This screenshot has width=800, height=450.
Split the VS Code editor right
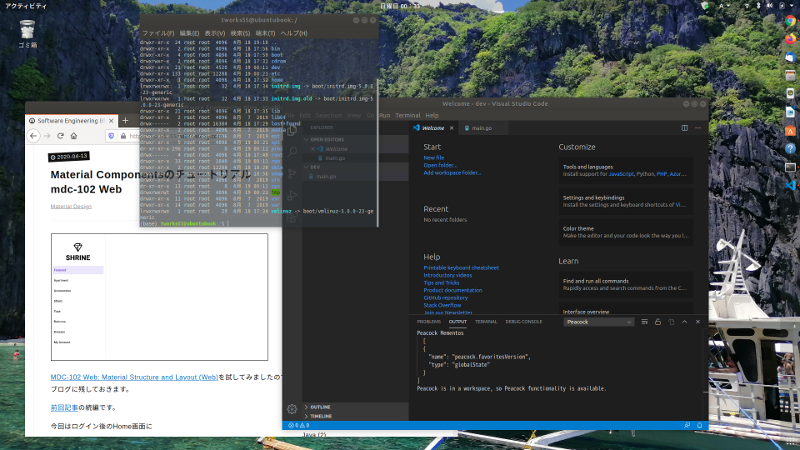click(685, 128)
